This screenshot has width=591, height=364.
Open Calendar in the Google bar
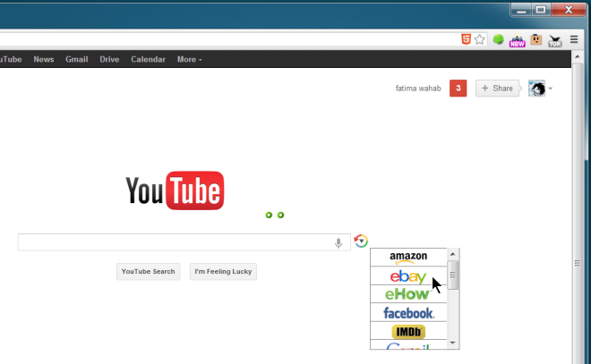(x=148, y=60)
